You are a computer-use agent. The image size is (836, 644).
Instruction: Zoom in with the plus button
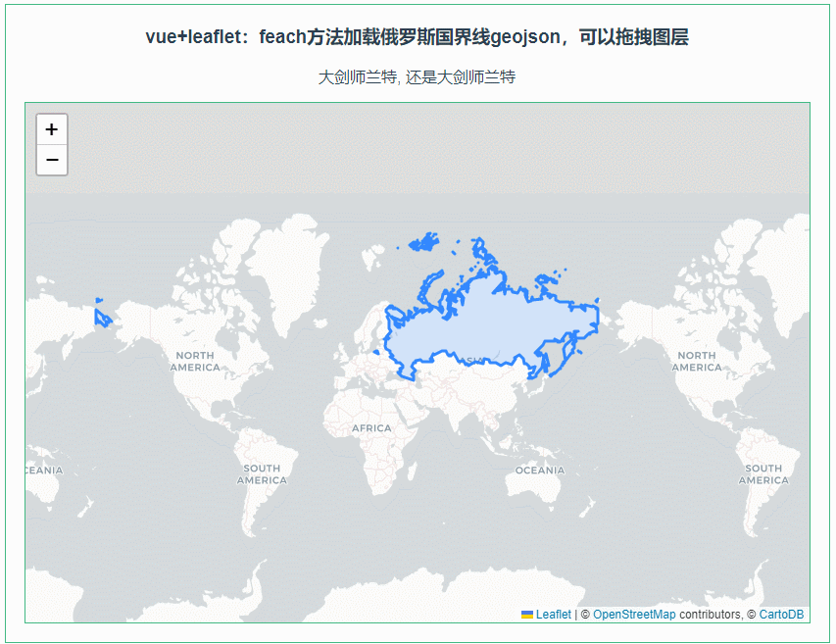pos(52,129)
